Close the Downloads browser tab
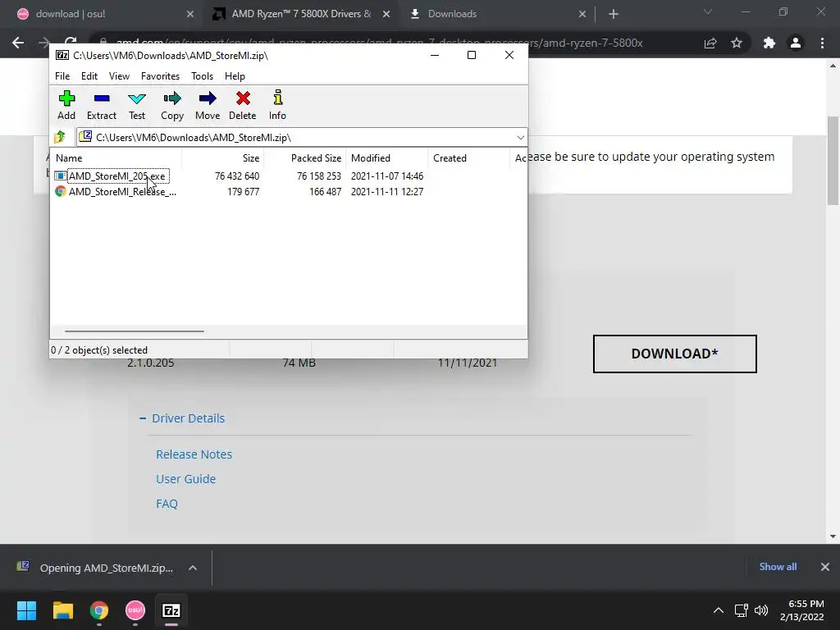 pos(582,14)
